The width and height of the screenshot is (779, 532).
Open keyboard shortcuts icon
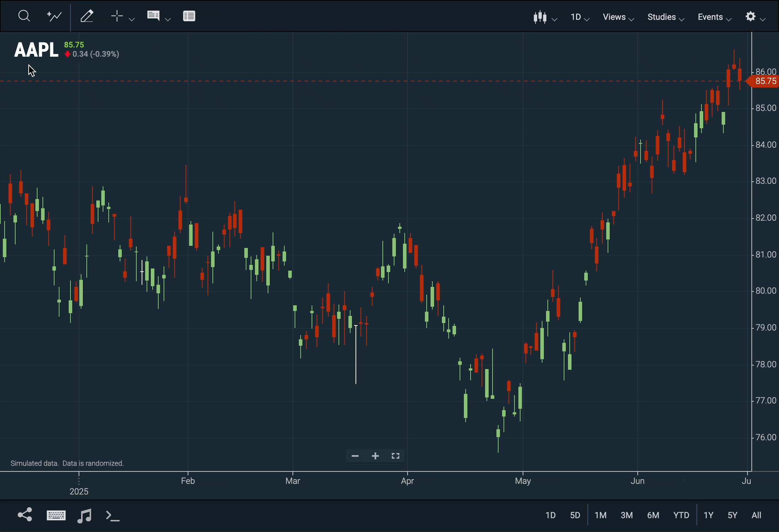56,515
